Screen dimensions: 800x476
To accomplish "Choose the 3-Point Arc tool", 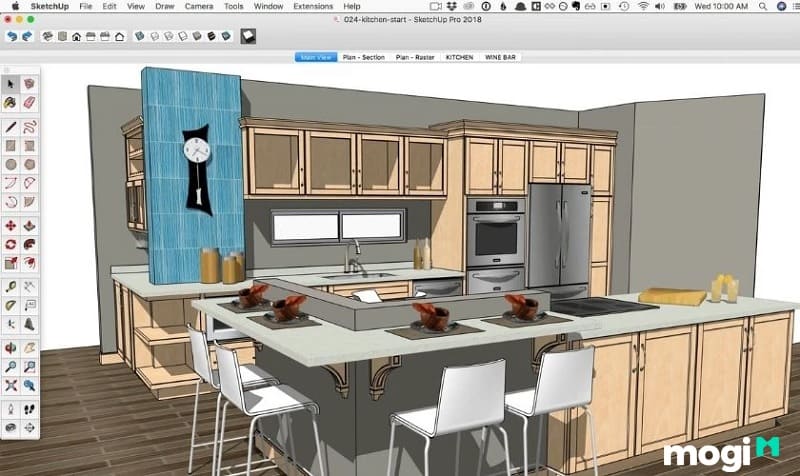I will (11, 202).
